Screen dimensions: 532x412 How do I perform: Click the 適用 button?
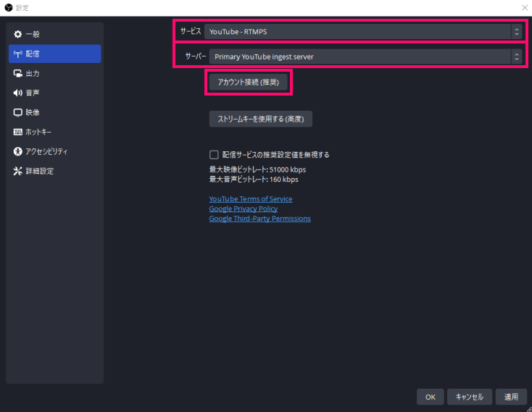pyautogui.click(x=511, y=397)
